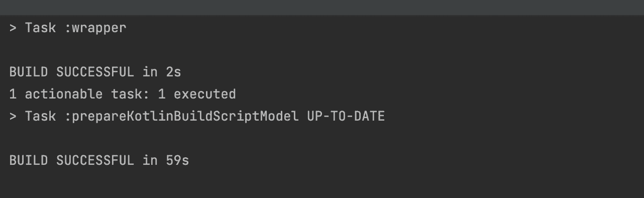Select the word 'executed' in console output
The width and height of the screenshot is (644, 198).
point(204,94)
